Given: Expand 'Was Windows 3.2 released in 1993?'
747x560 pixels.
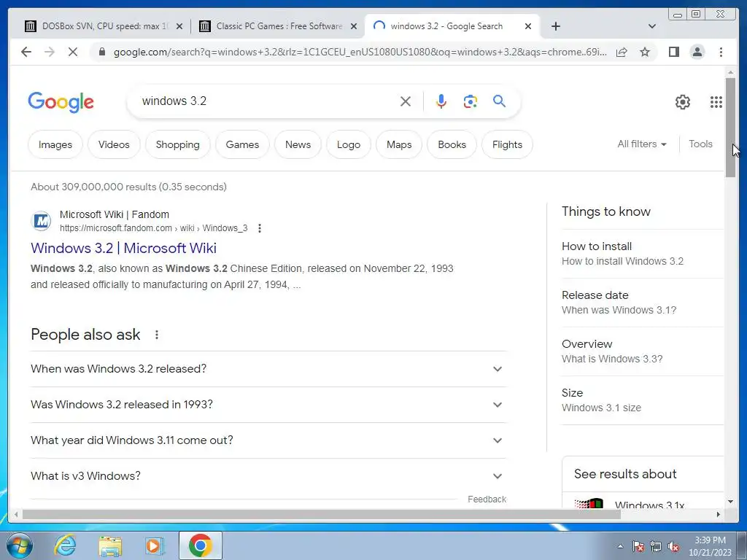Looking at the screenshot, I should pyautogui.click(x=268, y=405).
